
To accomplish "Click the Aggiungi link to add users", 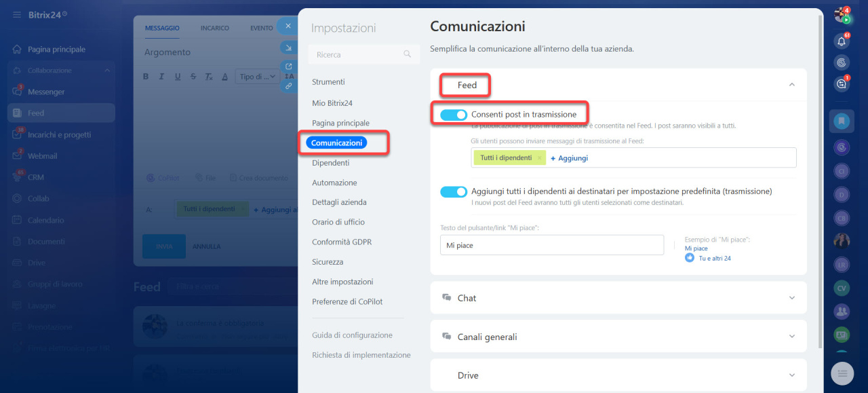I will [569, 158].
